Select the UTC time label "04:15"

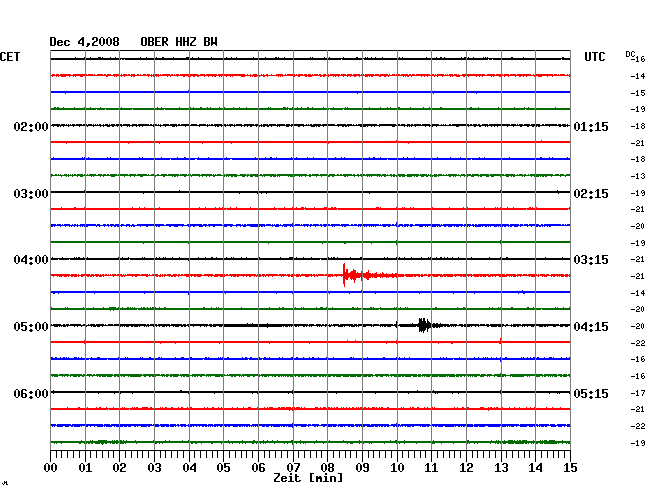coord(591,327)
